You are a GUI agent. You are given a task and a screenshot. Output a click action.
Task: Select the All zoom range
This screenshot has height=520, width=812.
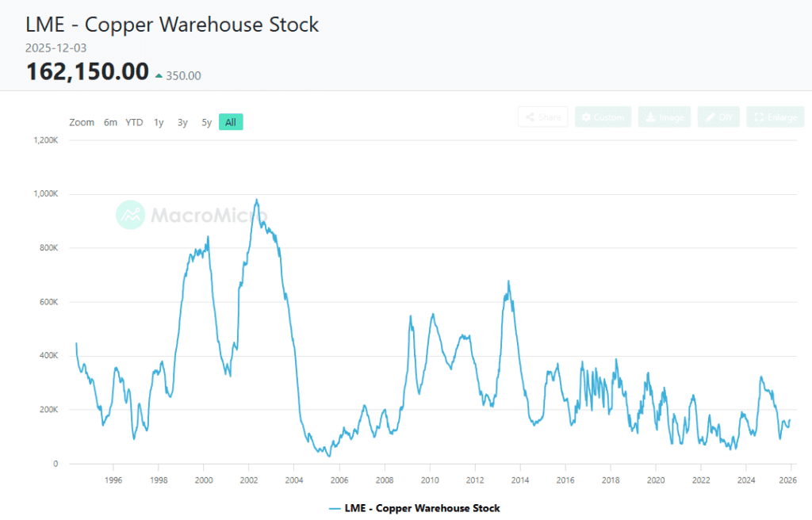[x=231, y=122]
